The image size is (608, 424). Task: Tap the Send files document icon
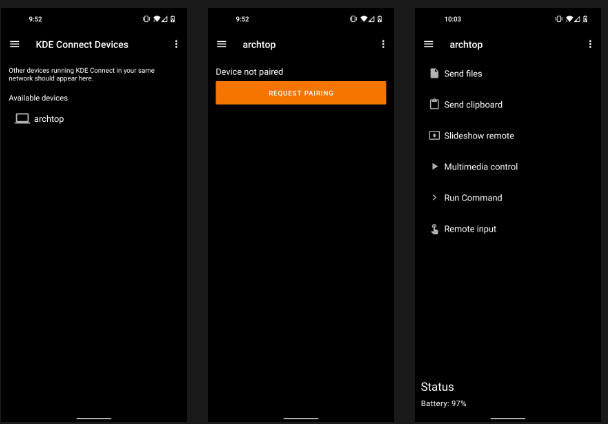(434, 73)
